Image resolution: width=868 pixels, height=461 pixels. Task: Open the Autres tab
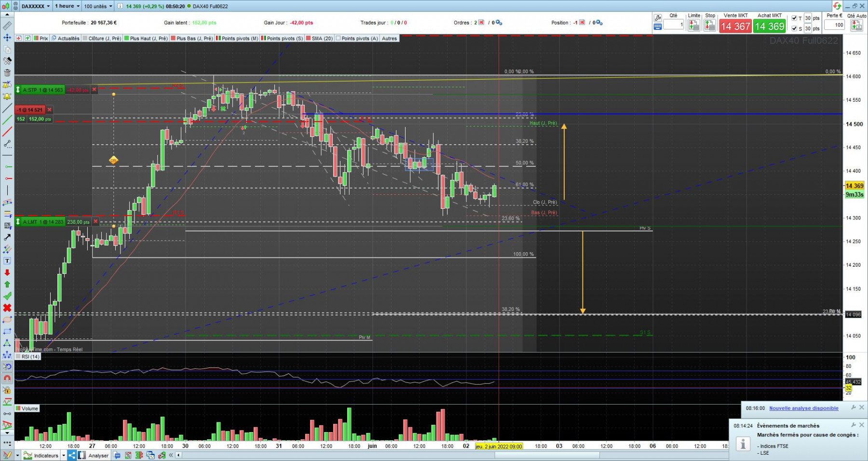389,39
